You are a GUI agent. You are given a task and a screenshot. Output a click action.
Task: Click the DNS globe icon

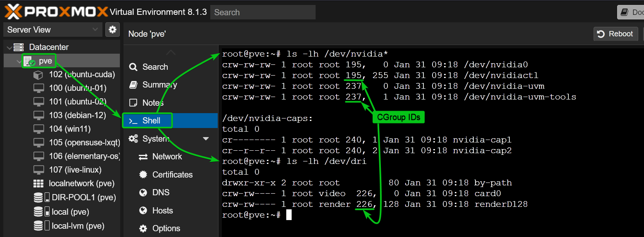pyautogui.click(x=143, y=192)
